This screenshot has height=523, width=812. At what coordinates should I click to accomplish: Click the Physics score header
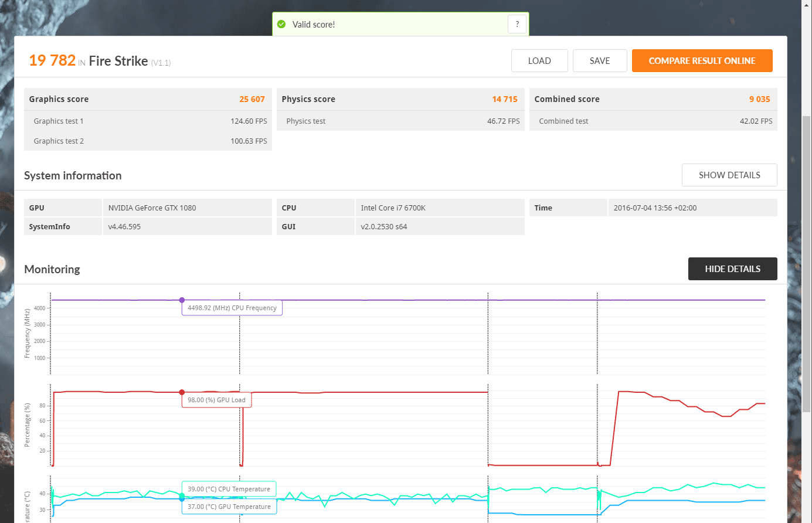[x=400, y=99]
